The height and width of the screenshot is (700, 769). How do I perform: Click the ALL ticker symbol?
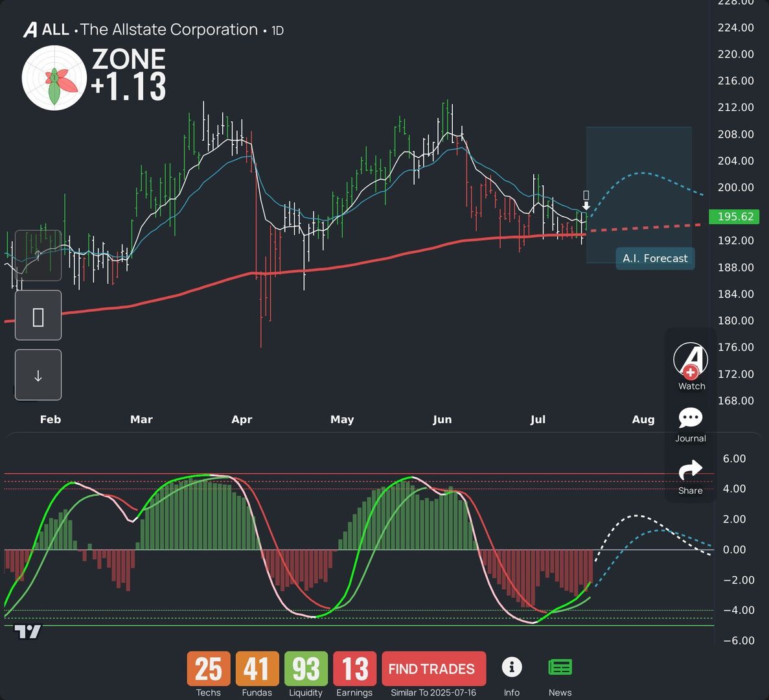pos(55,30)
